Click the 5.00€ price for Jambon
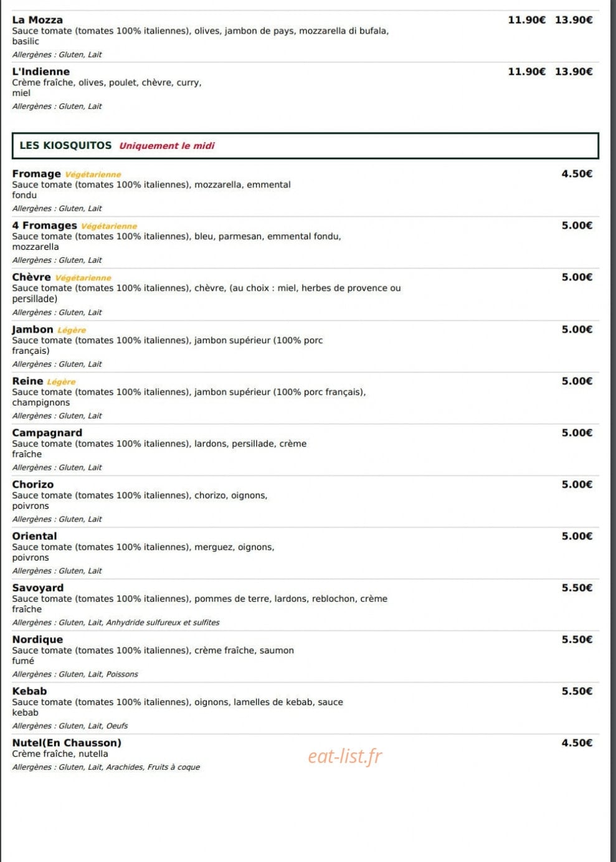The height and width of the screenshot is (862, 616). [577, 329]
